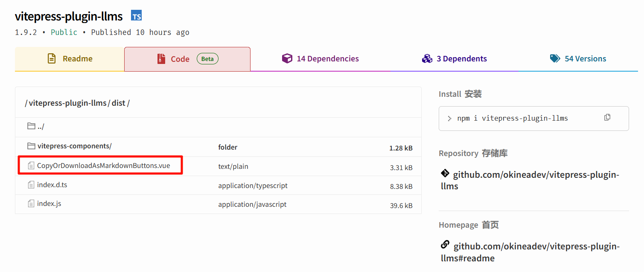Go up to parent directory ../
Screen dimensions: 644x272
point(40,127)
